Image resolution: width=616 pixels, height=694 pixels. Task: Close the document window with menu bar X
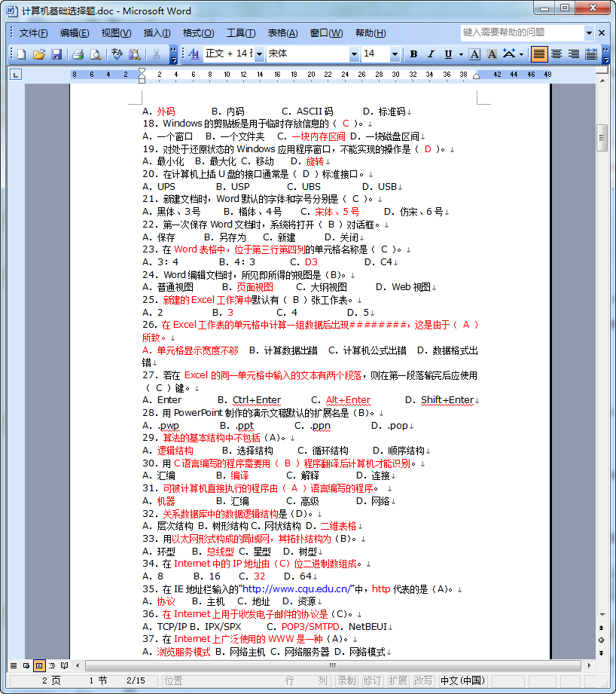(x=602, y=32)
